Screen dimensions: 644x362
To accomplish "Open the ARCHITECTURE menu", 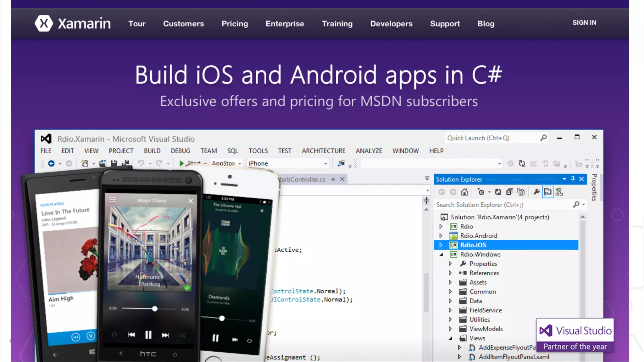I will [323, 151].
